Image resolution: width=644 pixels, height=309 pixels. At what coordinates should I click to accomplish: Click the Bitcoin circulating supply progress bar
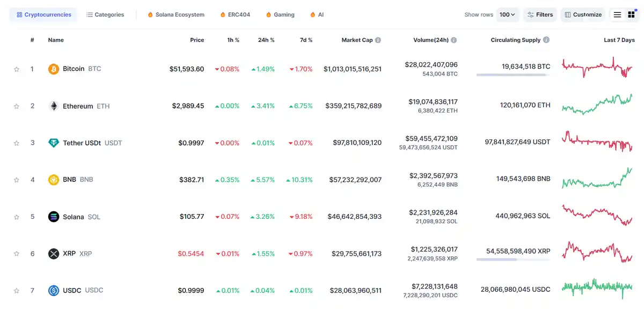[x=513, y=75]
